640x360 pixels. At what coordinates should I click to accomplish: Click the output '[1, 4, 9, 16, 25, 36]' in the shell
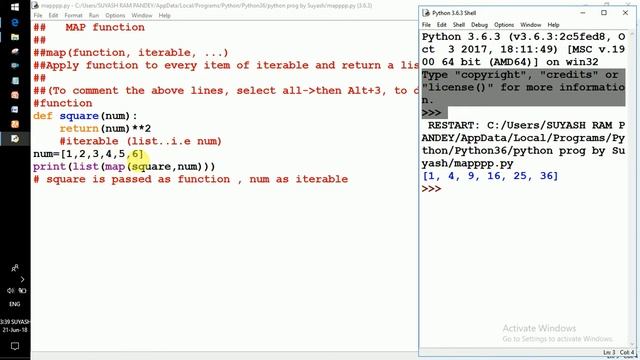[490, 176]
